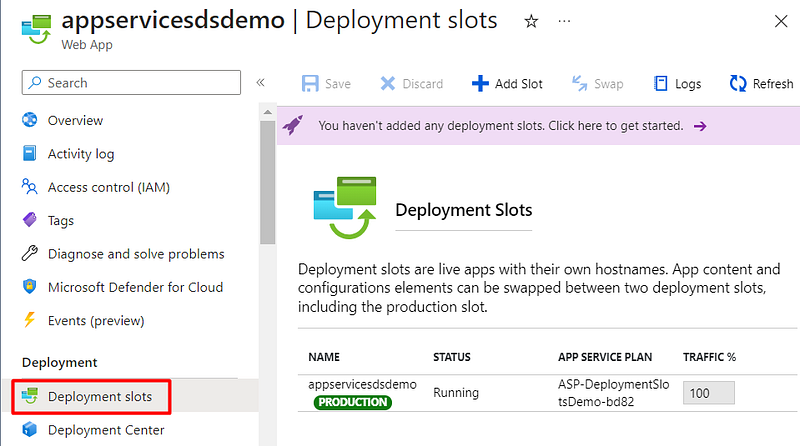Screen dimensions: 800x446
Task: Open Activity log menu item
Action: 81,154
